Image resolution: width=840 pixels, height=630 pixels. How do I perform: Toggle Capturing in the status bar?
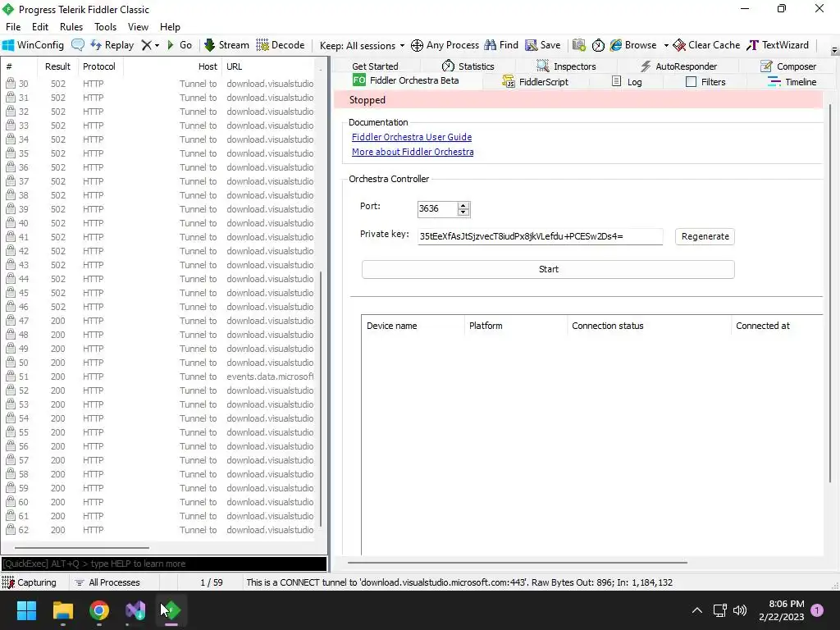tap(30, 582)
